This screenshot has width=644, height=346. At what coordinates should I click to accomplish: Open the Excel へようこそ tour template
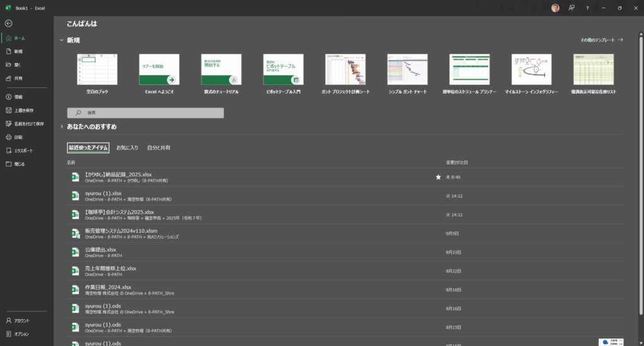click(x=159, y=74)
